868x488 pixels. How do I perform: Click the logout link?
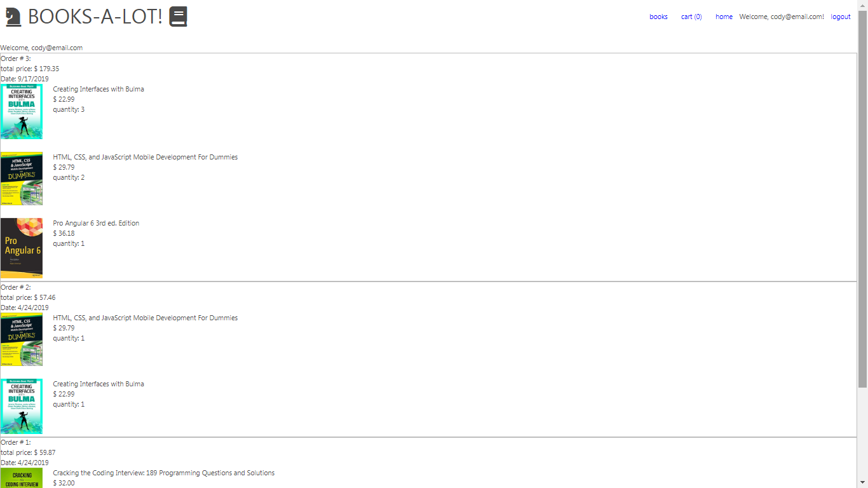pos(840,17)
